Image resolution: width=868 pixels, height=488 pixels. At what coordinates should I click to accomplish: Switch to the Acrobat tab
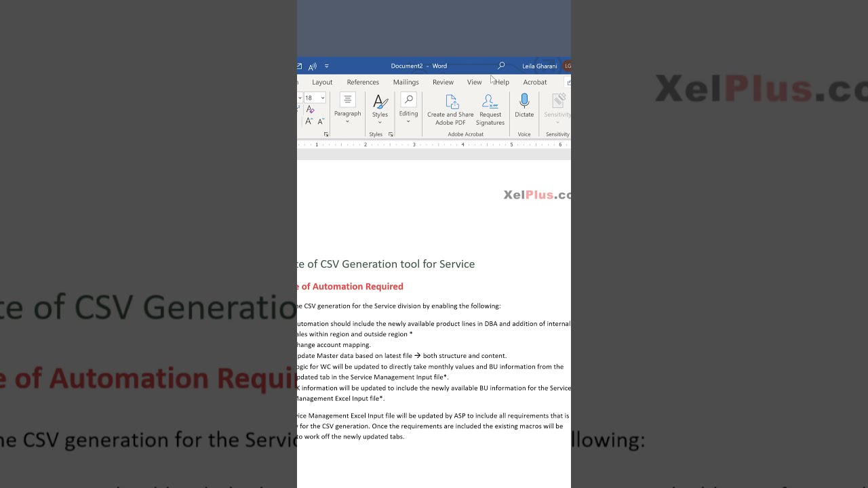[535, 82]
